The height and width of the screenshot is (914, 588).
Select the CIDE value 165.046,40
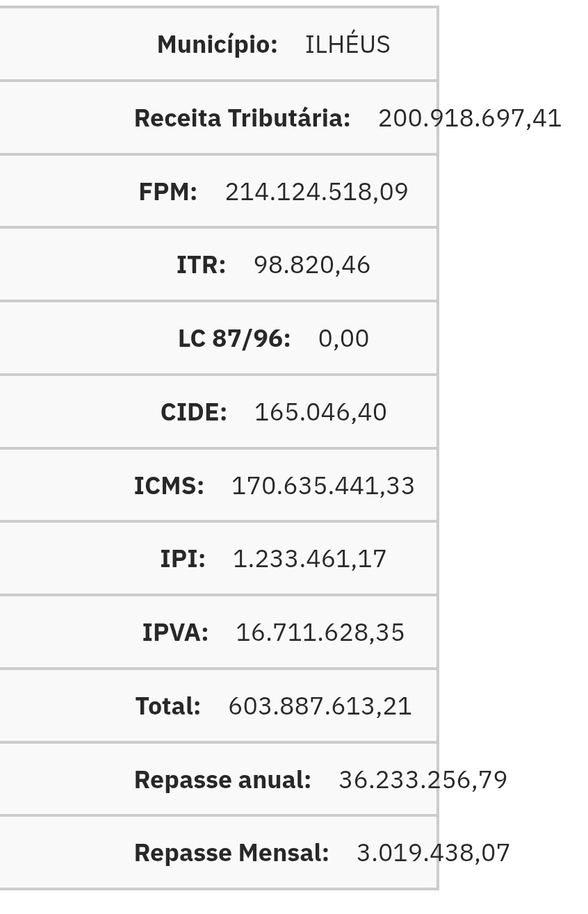(x=320, y=412)
